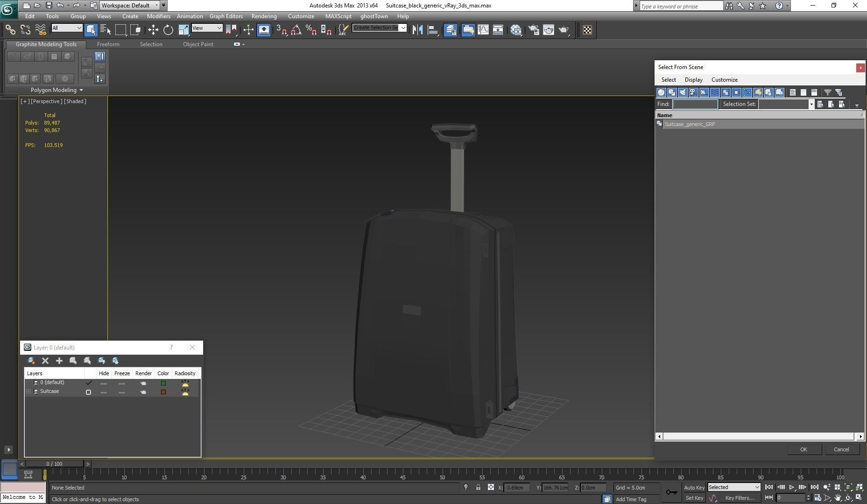Click the Find input field
This screenshot has width=867, height=504.
click(695, 104)
